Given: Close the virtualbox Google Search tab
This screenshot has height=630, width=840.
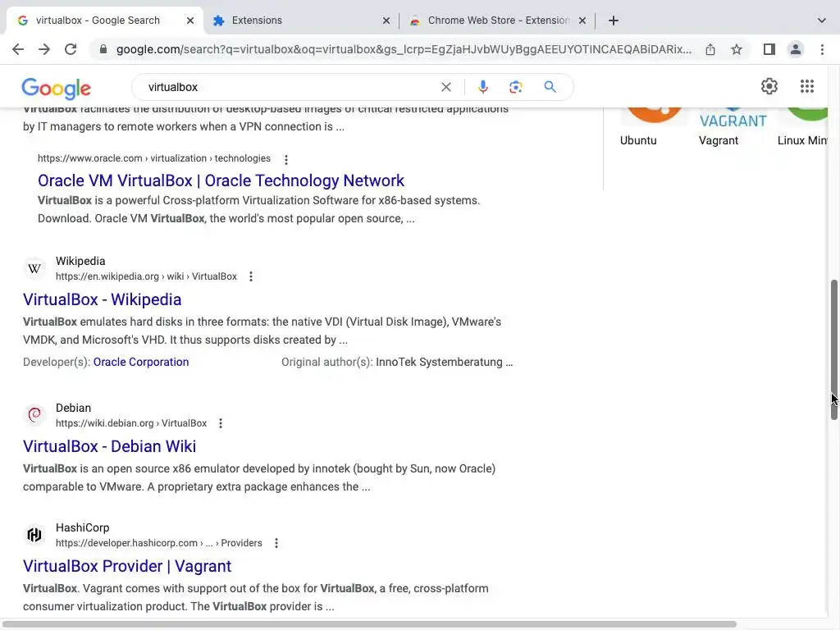Looking at the screenshot, I should (190, 21).
